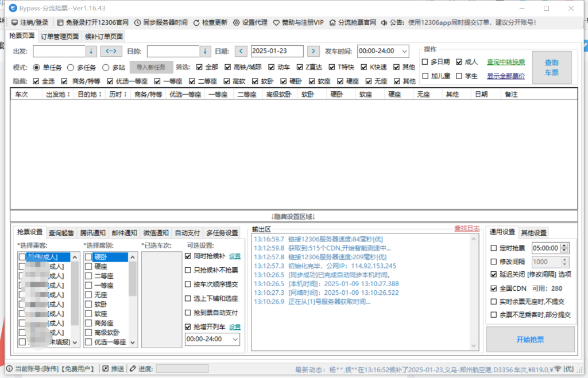588x378 pixels.
Task: Click the 赞助与注册VIP heart icon
Action: pos(276,23)
